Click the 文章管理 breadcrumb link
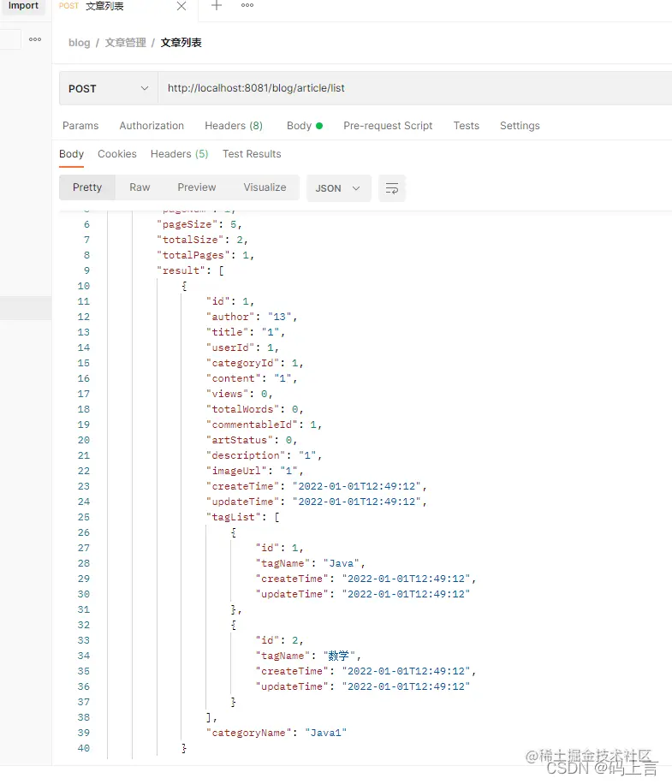Viewport: 672px width, 784px height. 126,43
